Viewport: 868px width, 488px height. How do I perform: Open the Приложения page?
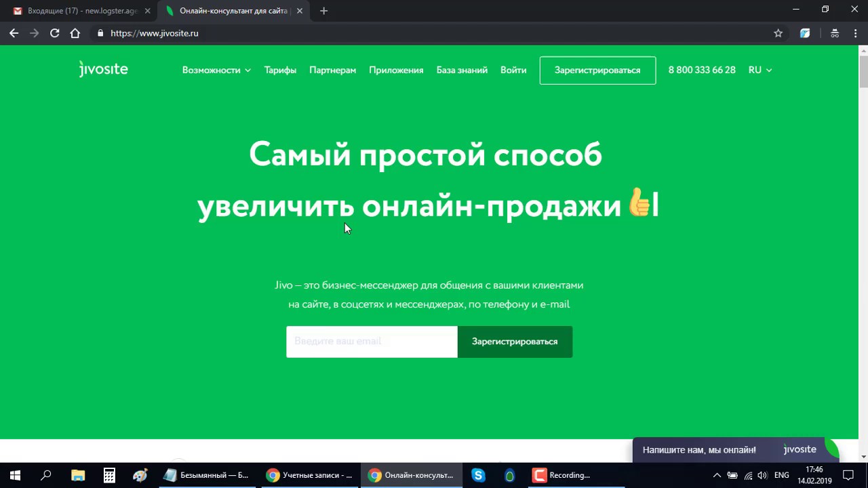pos(396,70)
